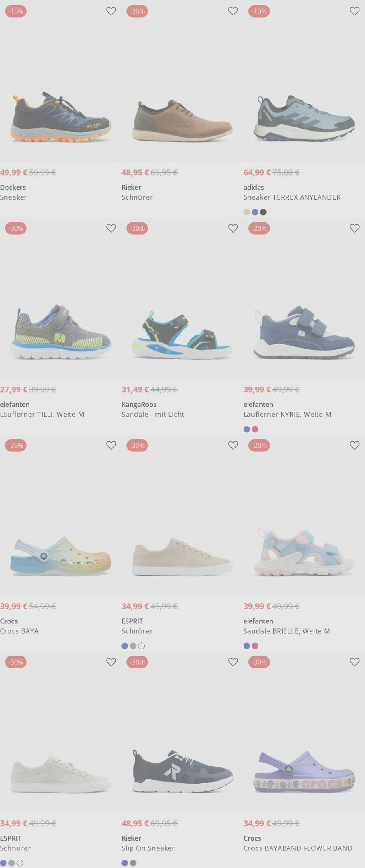Image resolution: width=365 pixels, height=868 pixels.
Task: Add Crocs BAYA to wishlist heart
Action: [111, 445]
